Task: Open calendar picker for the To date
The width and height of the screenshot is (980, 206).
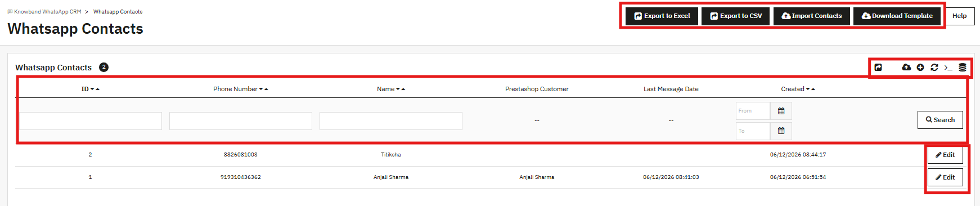Action: coord(781,131)
